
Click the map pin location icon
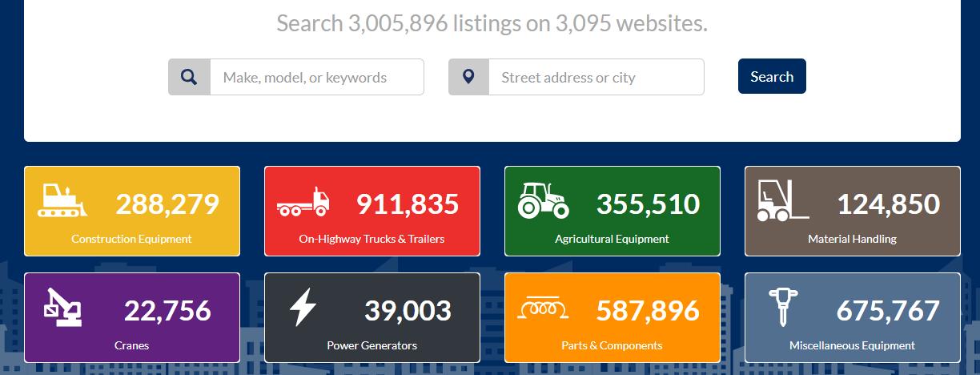click(x=468, y=77)
